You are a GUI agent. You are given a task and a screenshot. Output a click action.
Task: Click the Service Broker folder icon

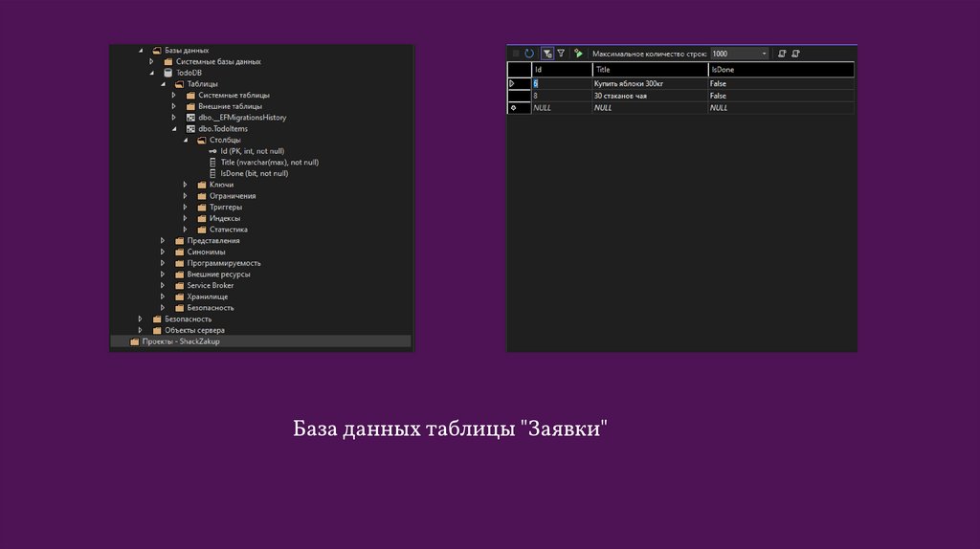tap(179, 285)
